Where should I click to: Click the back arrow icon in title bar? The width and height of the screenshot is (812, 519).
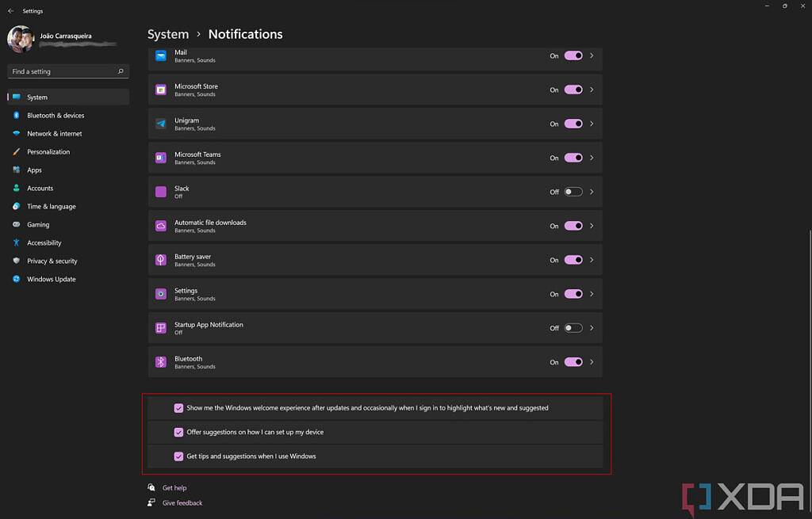[x=10, y=11]
